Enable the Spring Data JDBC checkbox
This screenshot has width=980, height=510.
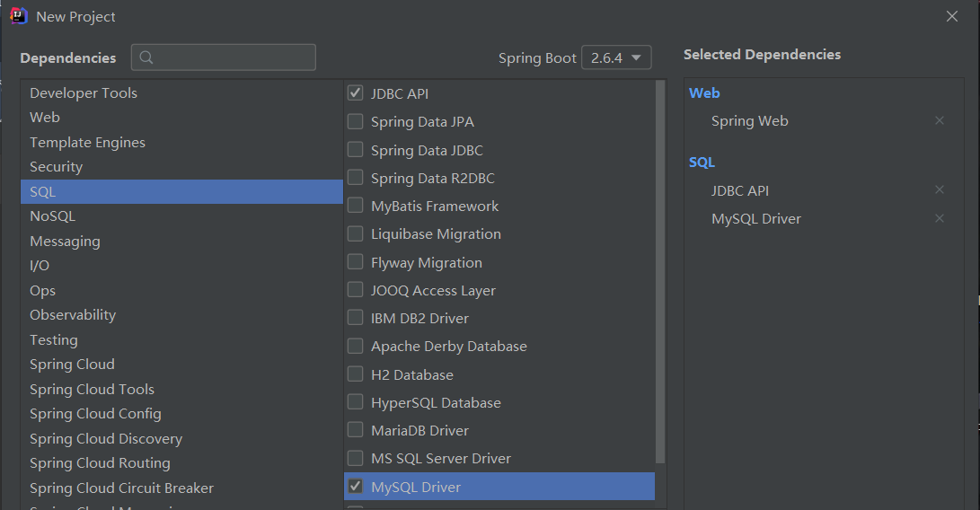tap(355, 149)
